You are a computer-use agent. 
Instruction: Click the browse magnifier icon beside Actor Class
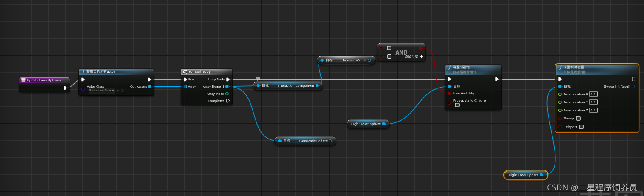[x=122, y=91]
